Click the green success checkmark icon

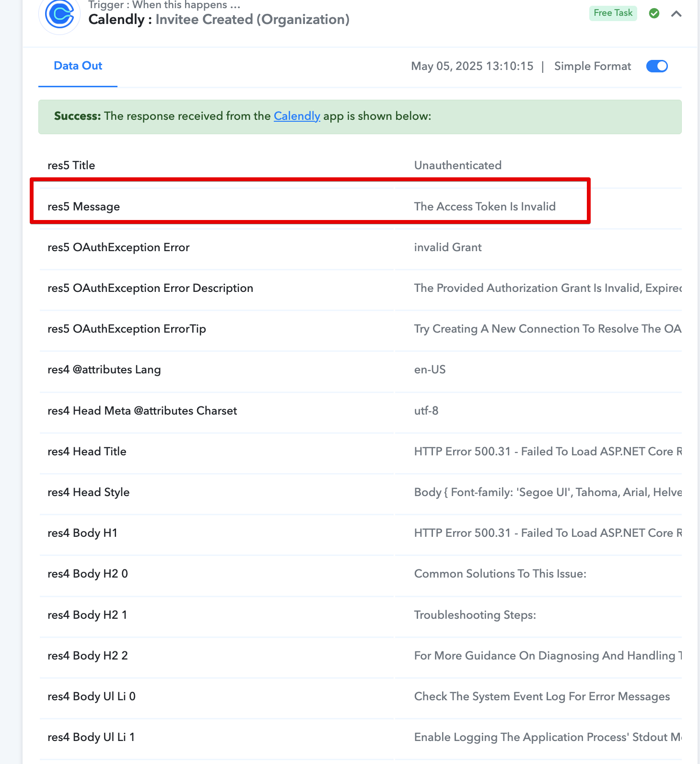pos(654,13)
